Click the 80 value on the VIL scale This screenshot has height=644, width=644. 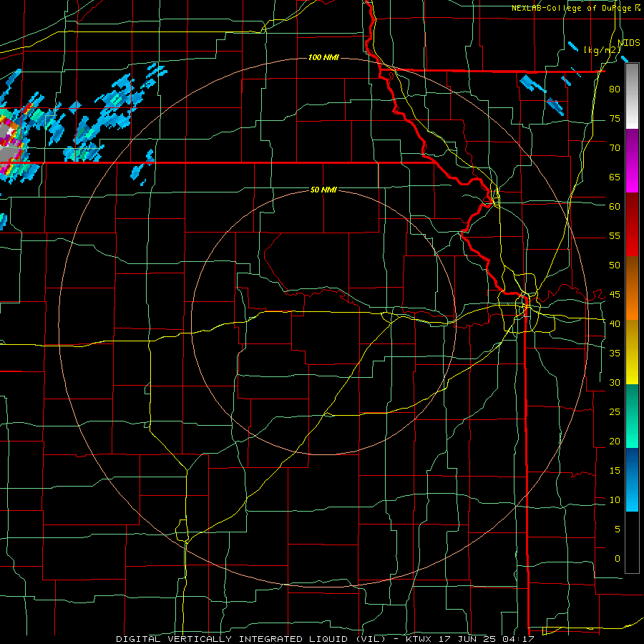click(615, 89)
